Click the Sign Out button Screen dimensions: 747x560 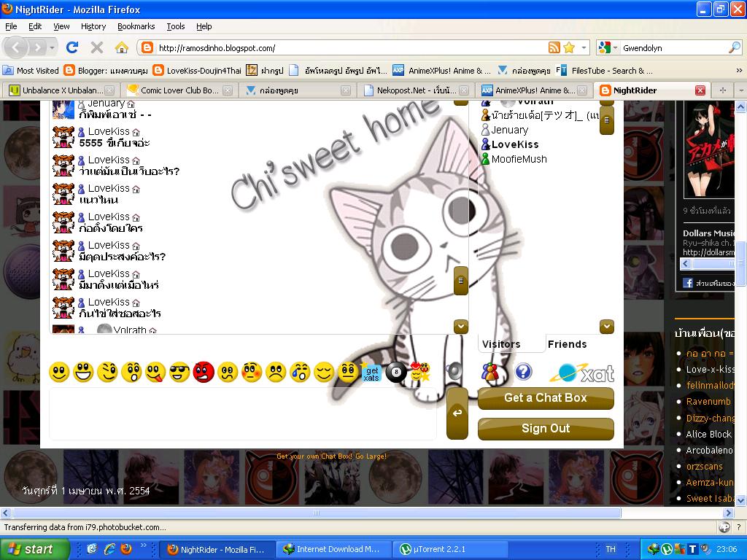point(546,429)
